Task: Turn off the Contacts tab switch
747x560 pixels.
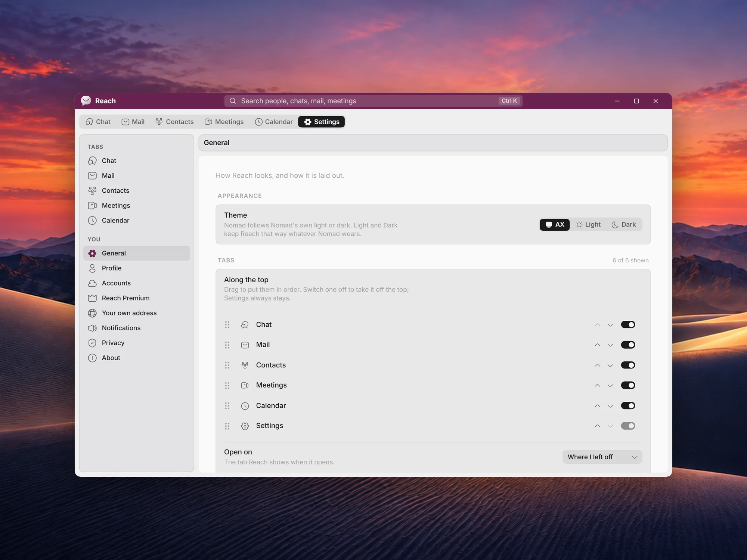Action: tap(628, 365)
